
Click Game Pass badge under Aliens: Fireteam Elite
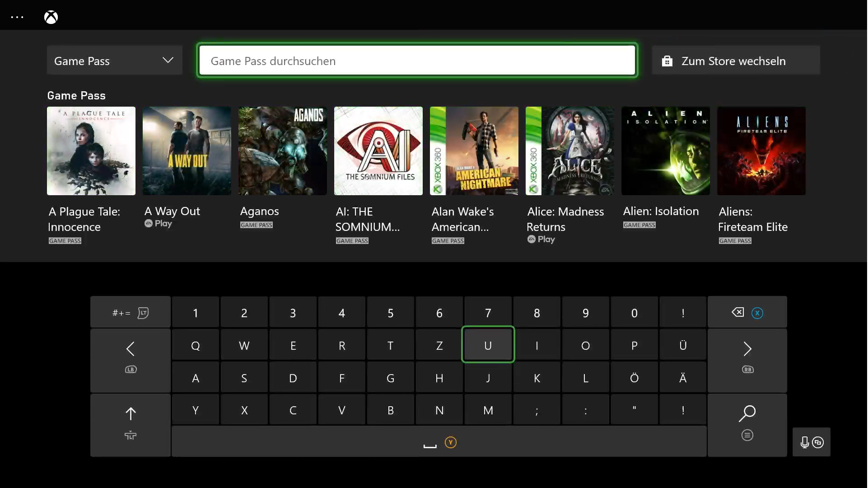pos(735,241)
